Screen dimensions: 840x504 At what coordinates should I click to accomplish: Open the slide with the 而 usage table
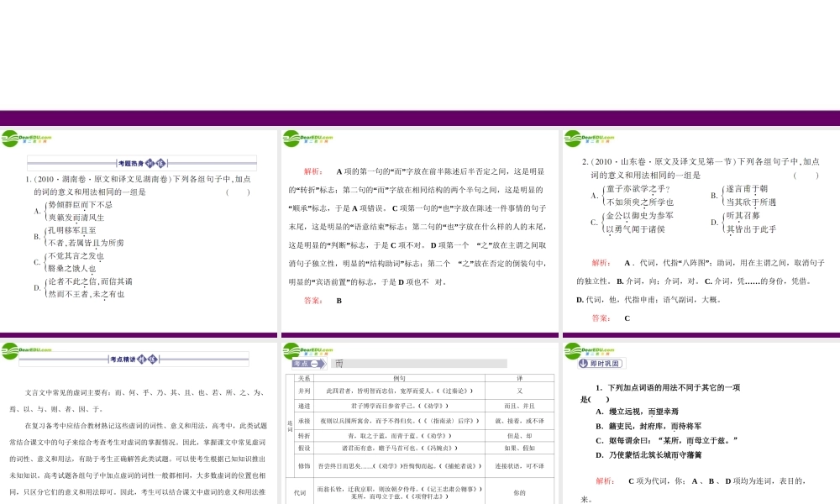pos(419,423)
